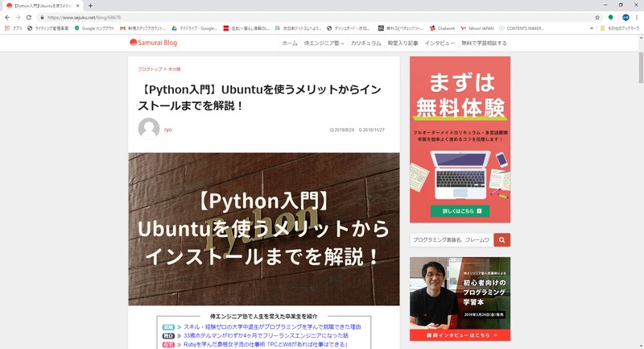Open Rubyを学んだ島根女子 article link

[266, 344]
